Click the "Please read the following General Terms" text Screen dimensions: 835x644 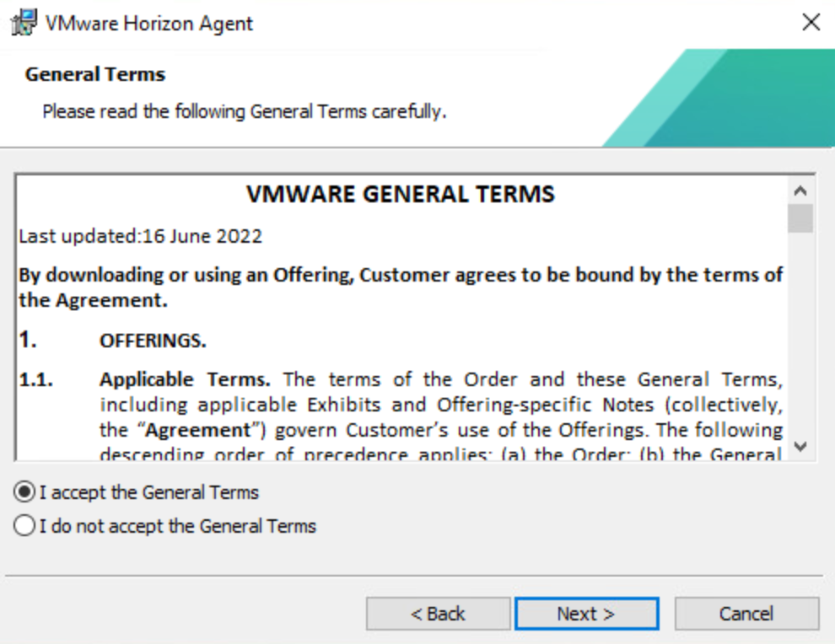tap(244, 111)
